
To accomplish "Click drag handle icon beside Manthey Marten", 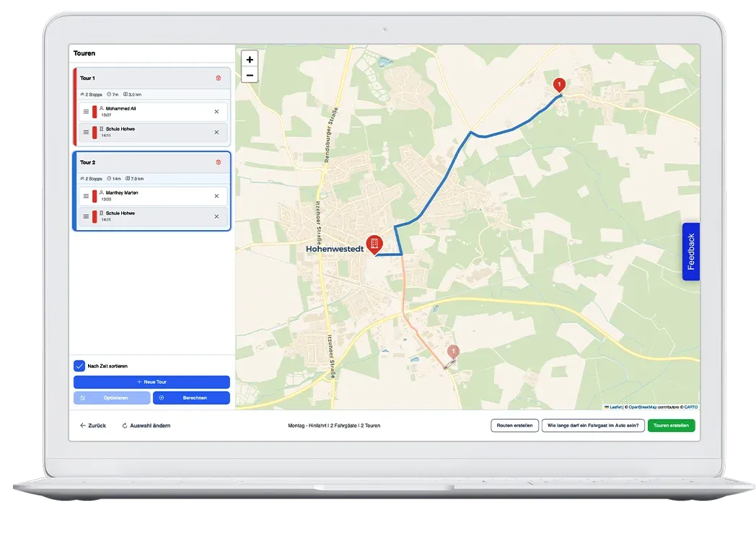I will click(x=86, y=196).
